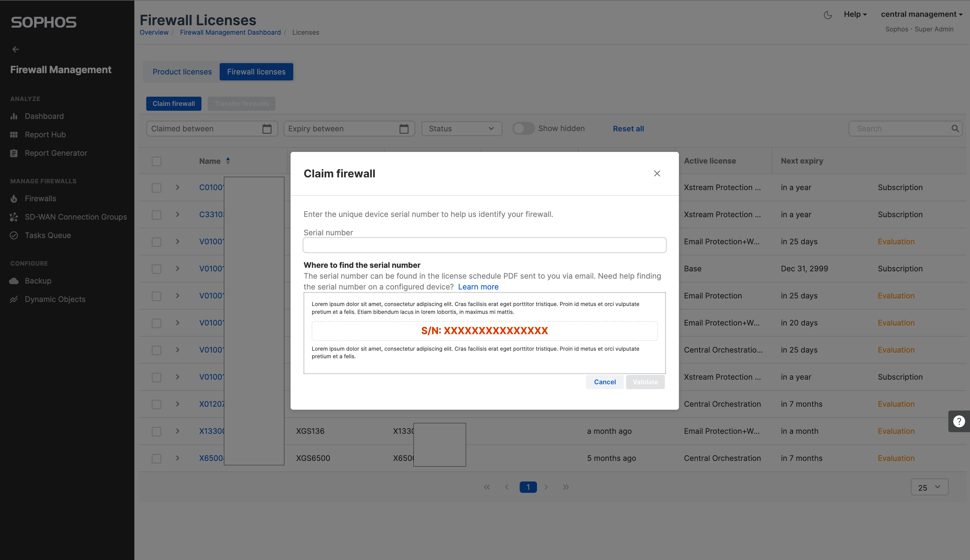
Task: Follow the Learn more link
Action: [478, 287]
